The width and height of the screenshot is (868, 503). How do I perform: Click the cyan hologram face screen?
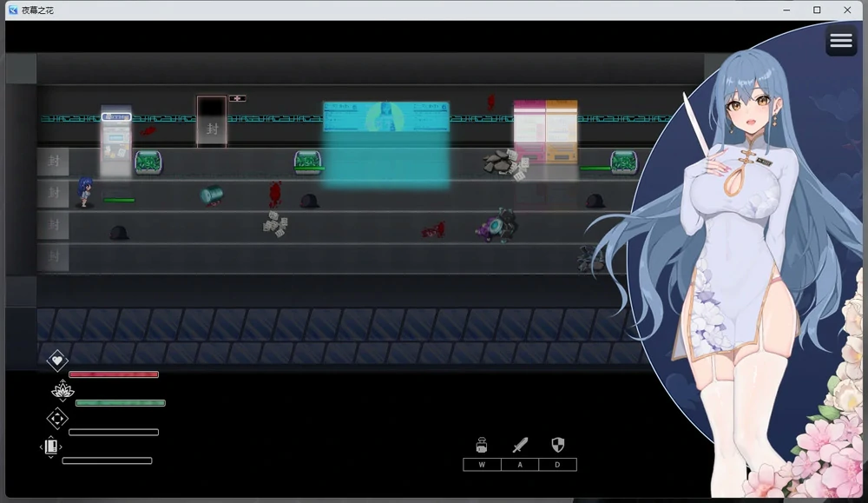(x=385, y=117)
